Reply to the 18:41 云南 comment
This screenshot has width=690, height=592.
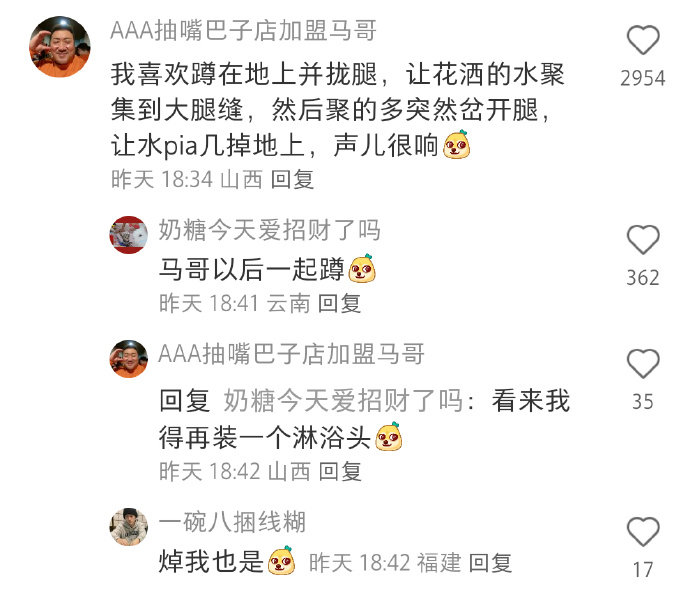tap(339, 304)
